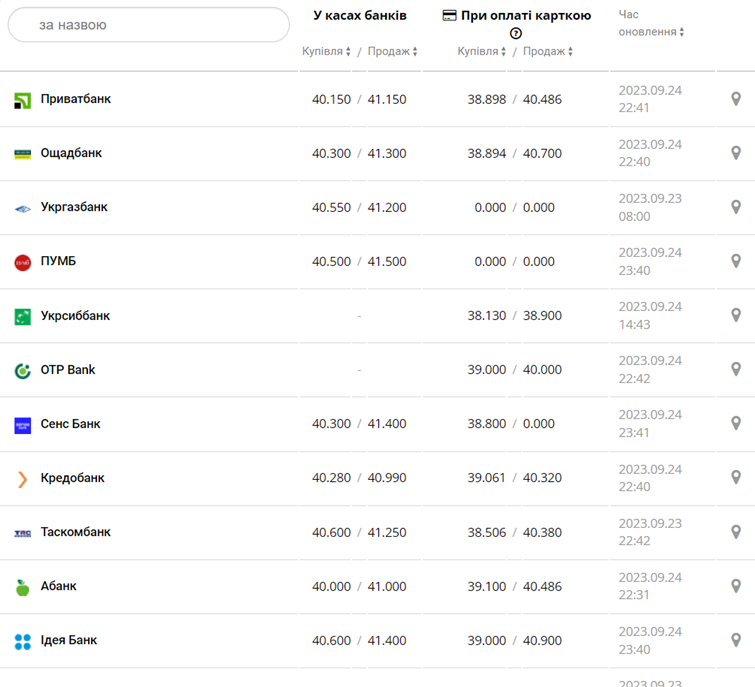Sort by Час оновлення column
This screenshot has width=755, height=687.
651,32
